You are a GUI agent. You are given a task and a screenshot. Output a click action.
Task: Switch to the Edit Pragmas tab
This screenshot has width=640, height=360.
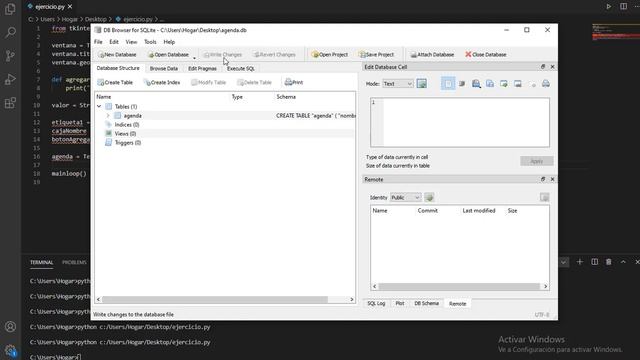tap(202, 69)
